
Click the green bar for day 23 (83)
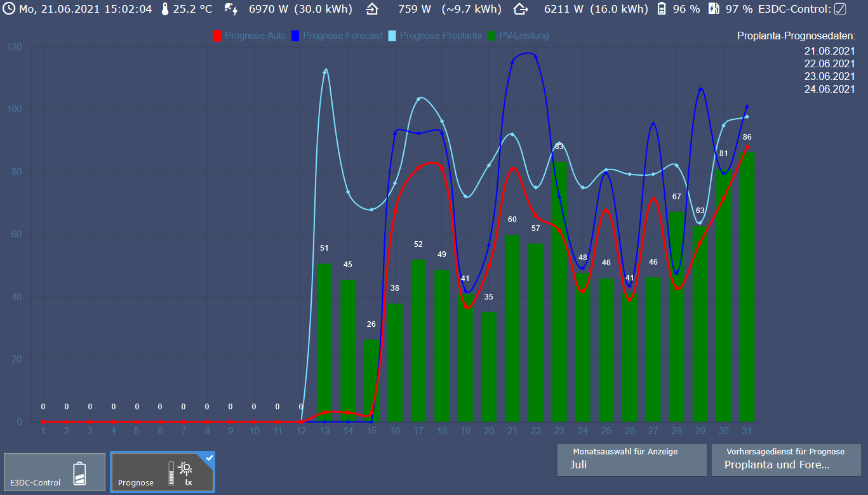(x=559, y=292)
